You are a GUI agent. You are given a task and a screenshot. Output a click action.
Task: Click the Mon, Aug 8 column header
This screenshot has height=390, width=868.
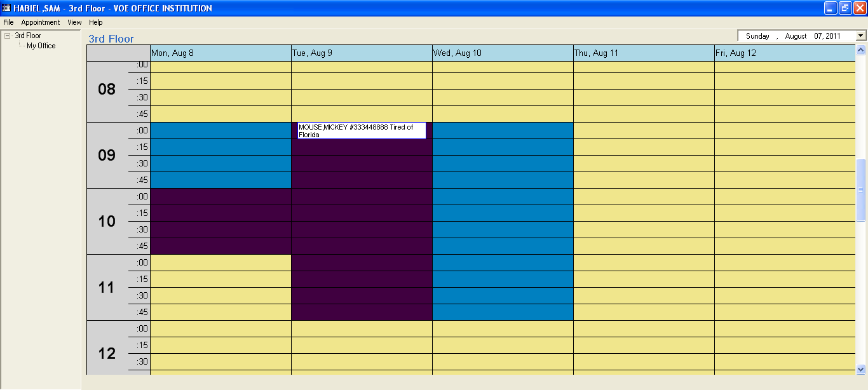[220, 53]
